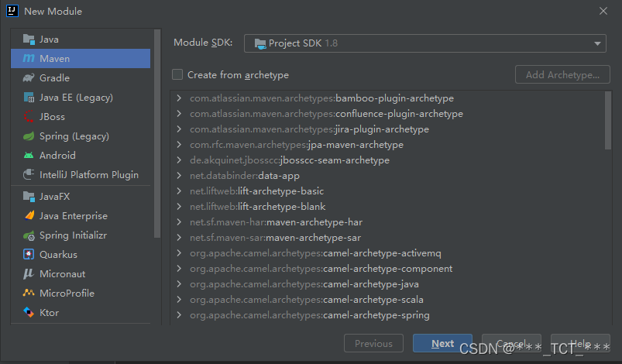Select the data-app archetype row text
Image resolution: width=622 pixels, height=364 pixels.
[x=245, y=176]
